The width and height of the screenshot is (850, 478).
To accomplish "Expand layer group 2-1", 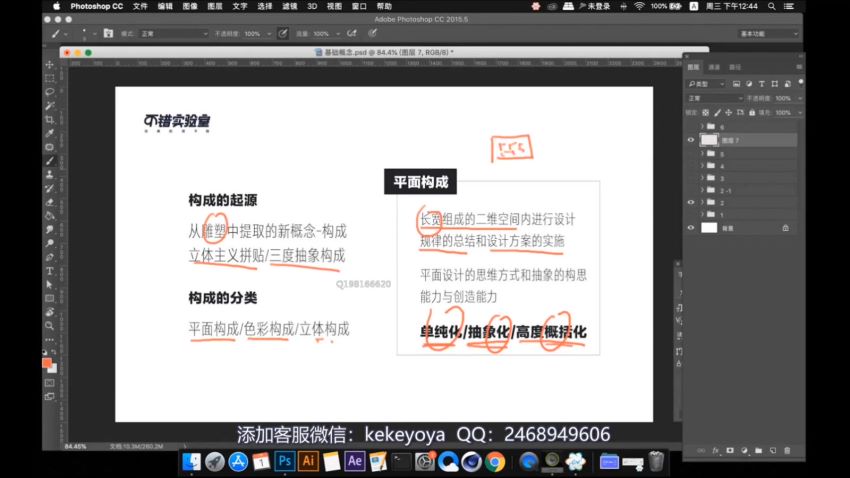I will pyautogui.click(x=703, y=190).
